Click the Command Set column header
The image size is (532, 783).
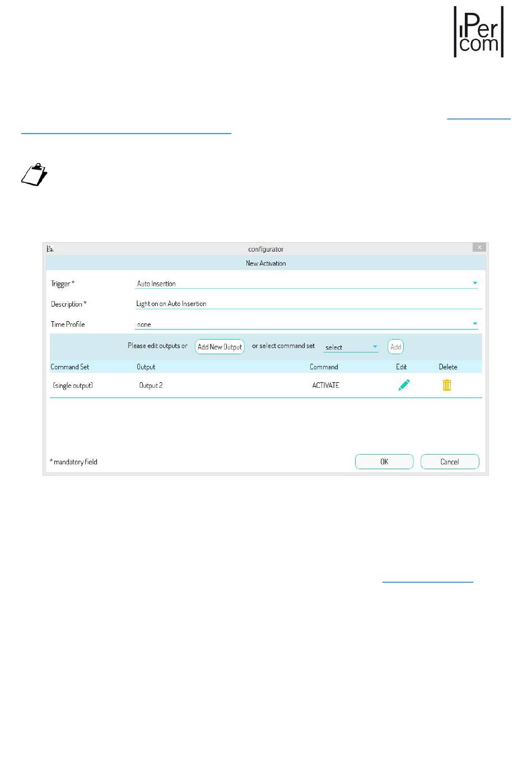70,367
